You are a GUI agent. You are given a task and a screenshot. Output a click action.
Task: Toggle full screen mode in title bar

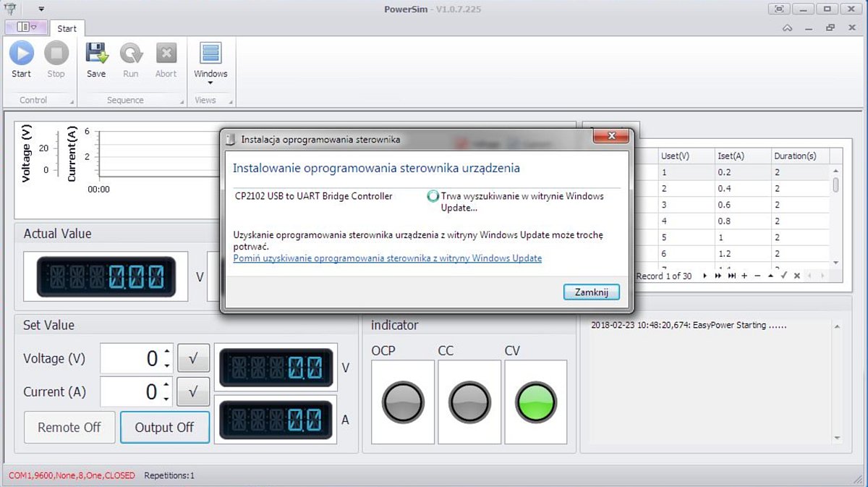click(779, 9)
